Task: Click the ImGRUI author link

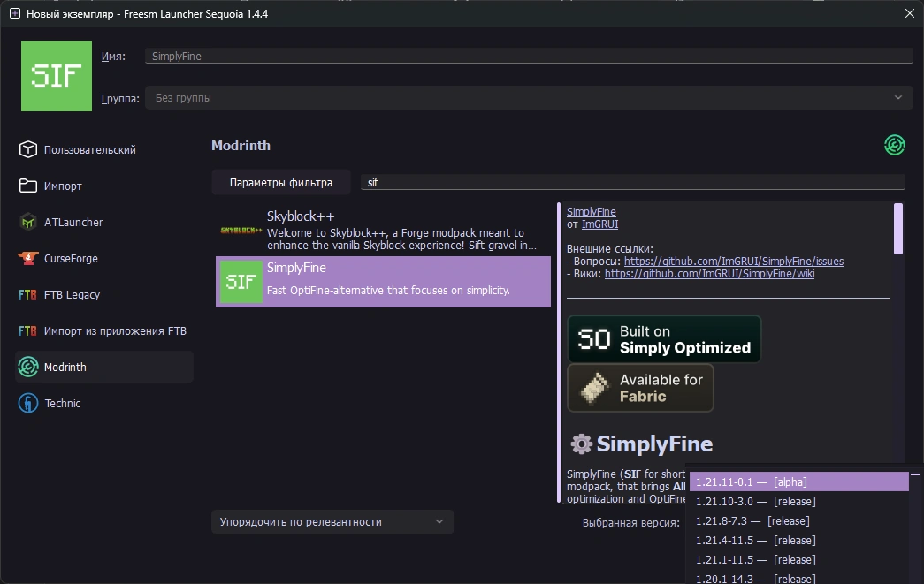Action: pyautogui.click(x=599, y=224)
